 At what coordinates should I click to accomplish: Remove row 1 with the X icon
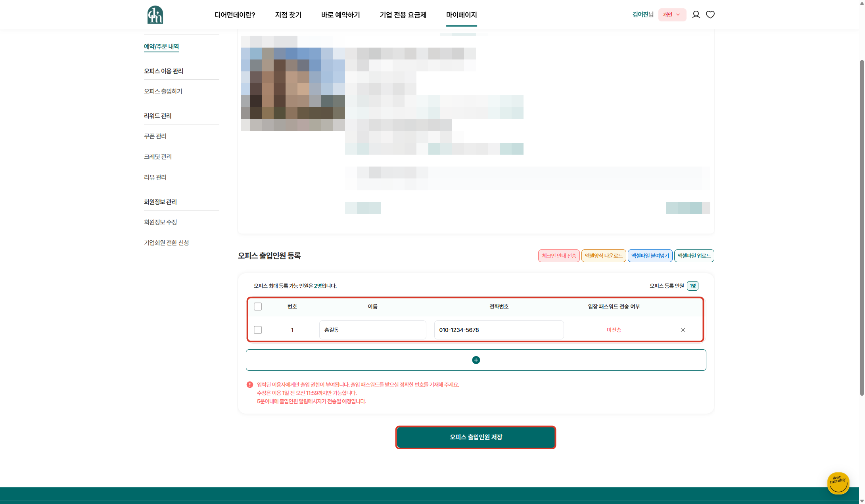683,330
